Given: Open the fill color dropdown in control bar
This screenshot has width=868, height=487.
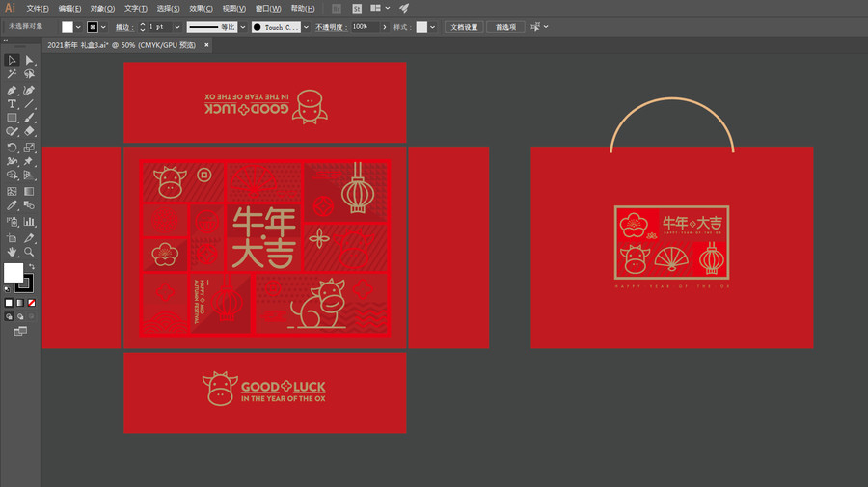Looking at the screenshot, I should tap(78, 27).
